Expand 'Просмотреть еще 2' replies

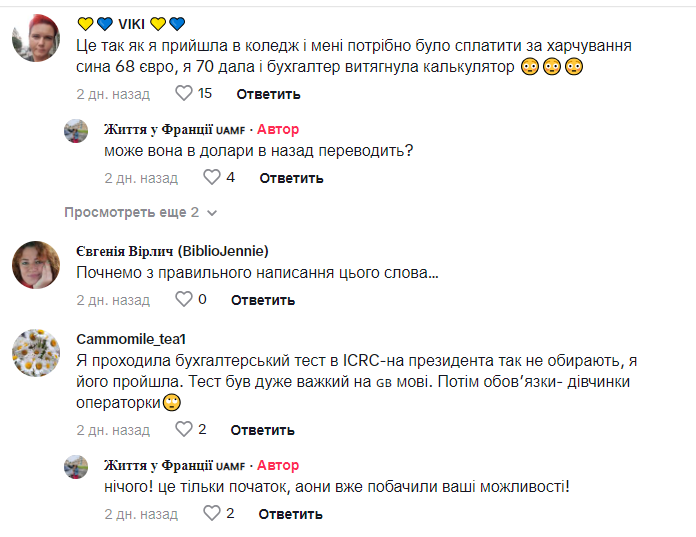[140, 213]
